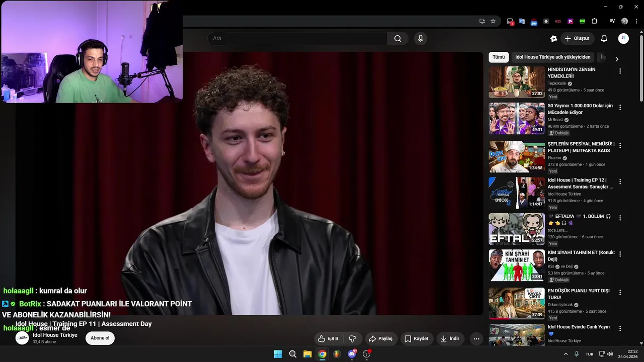Screen dimensions: 644x362
Task: Click the Ara search input field
Action: click(297, 39)
